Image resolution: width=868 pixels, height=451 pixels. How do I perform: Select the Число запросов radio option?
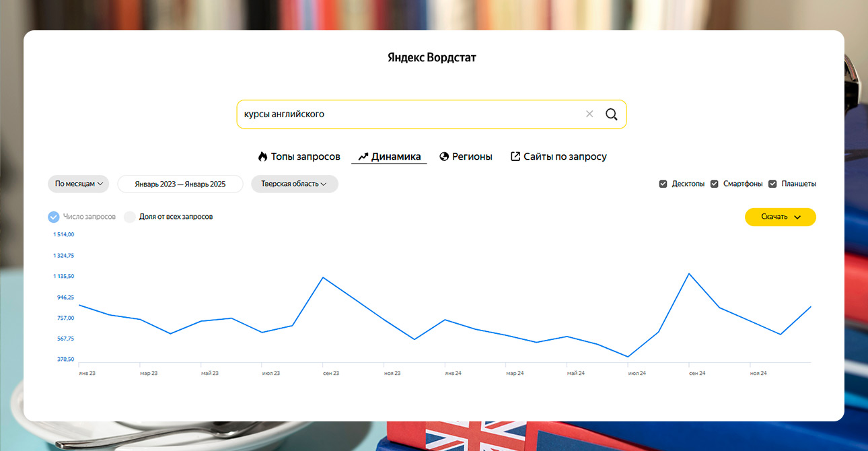click(54, 217)
